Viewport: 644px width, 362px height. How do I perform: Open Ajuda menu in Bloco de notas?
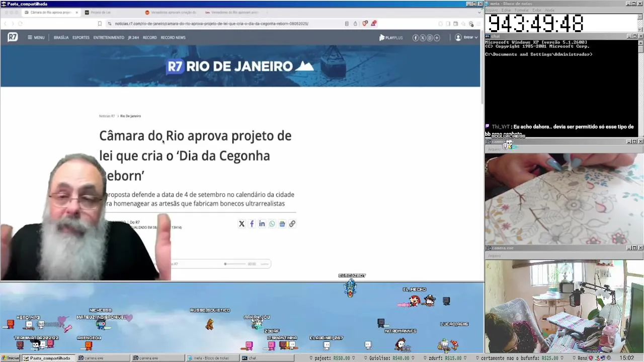click(x=549, y=10)
